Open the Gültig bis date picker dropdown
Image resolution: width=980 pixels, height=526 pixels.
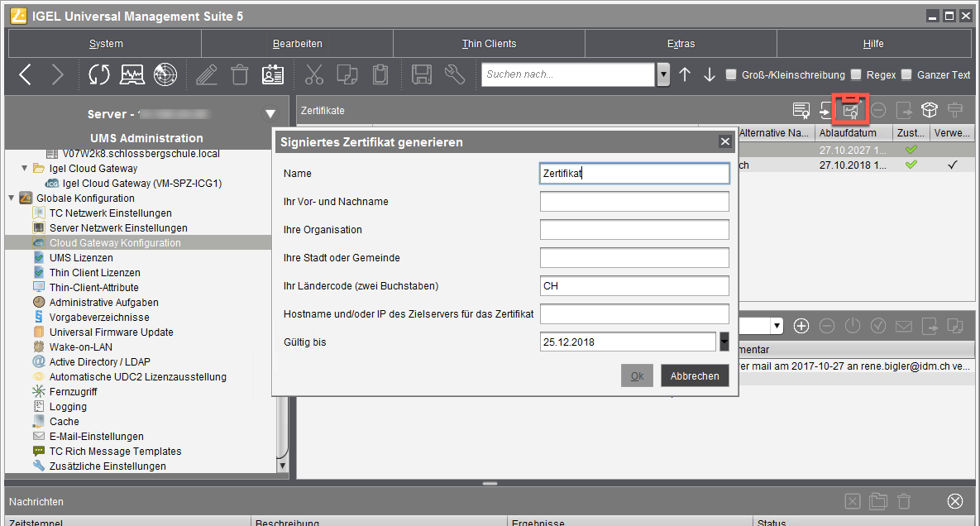click(724, 342)
